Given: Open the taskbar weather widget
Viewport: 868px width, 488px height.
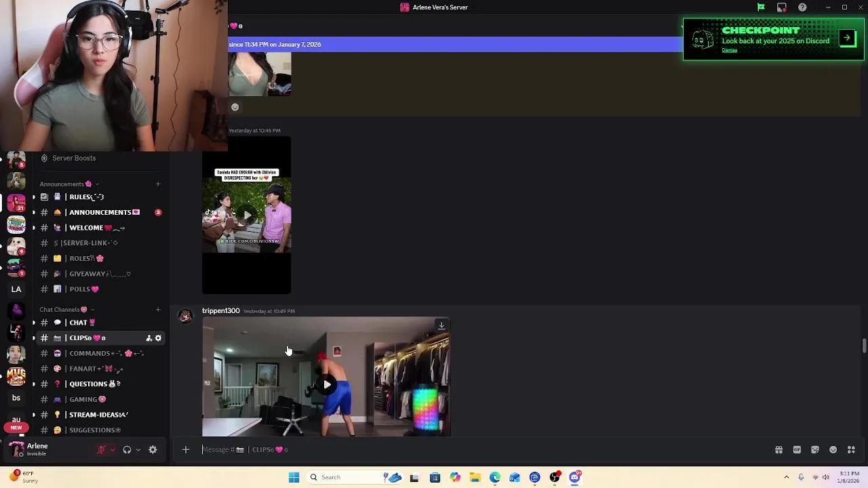Looking at the screenshot, I should pyautogui.click(x=24, y=477).
